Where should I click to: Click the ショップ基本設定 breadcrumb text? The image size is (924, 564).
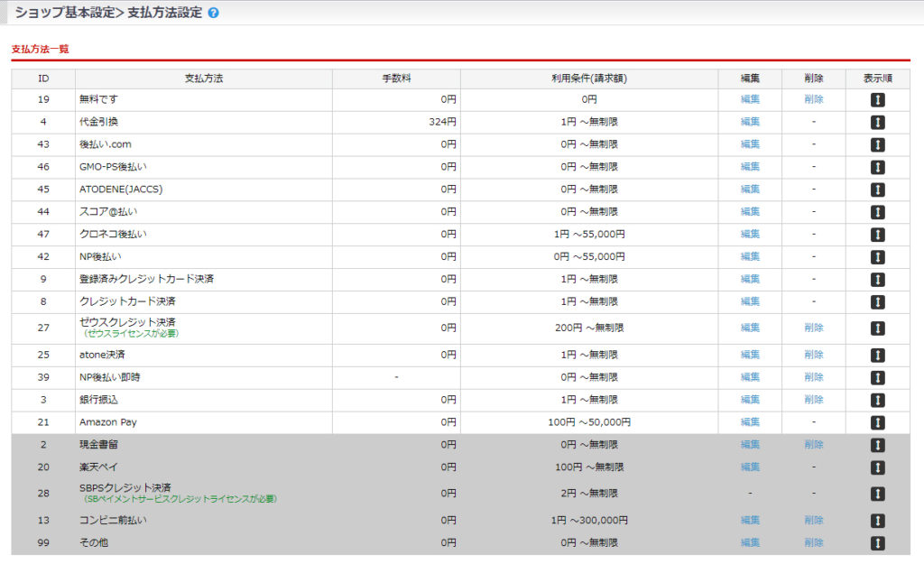pyautogui.click(x=65, y=13)
